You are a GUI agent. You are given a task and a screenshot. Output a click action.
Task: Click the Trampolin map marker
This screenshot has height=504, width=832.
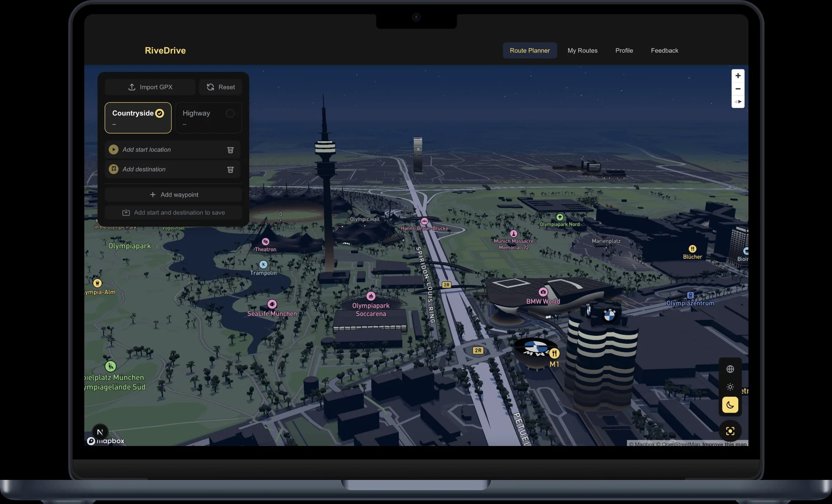(263, 264)
